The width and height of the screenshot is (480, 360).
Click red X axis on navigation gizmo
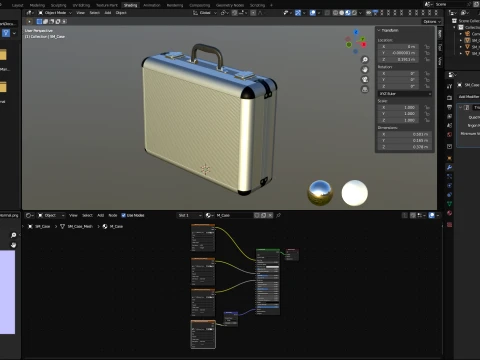point(363,44)
